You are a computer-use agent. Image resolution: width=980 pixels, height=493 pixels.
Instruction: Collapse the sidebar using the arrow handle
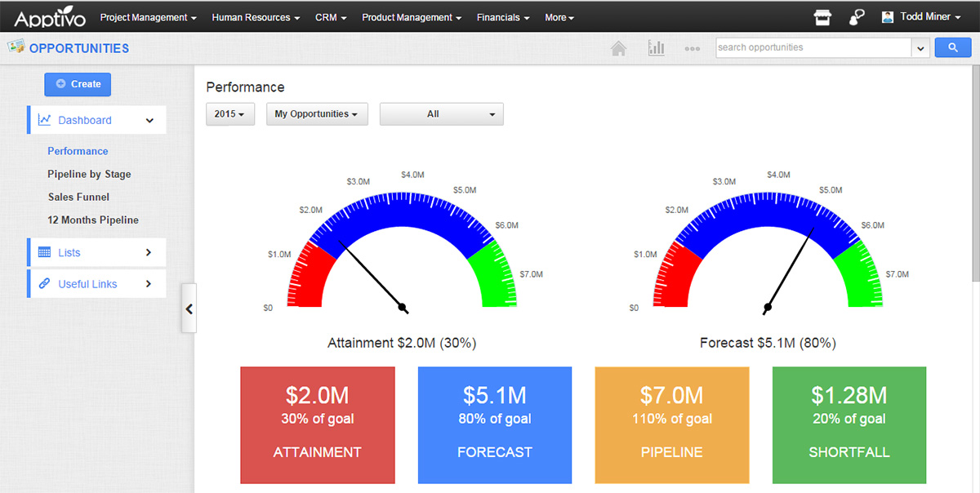click(x=189, y=308)
